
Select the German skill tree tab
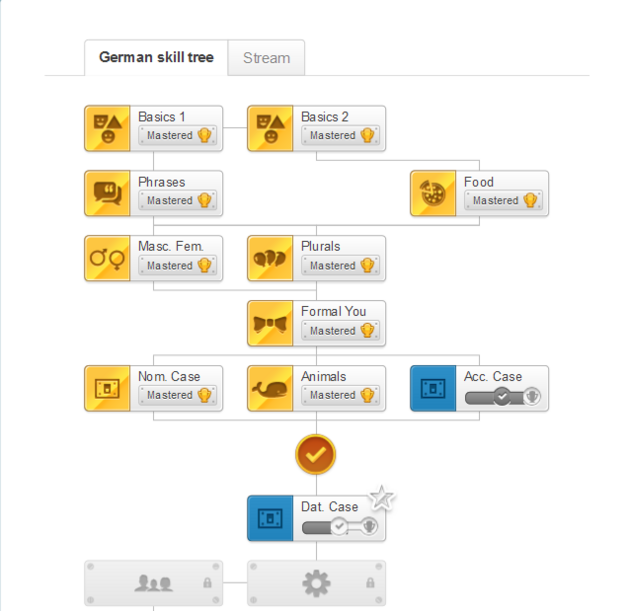point(156,58)
